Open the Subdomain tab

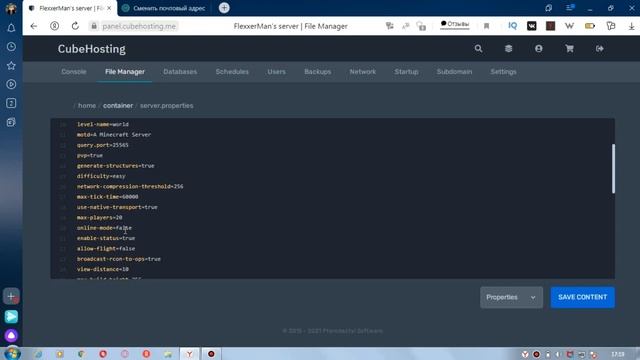coord(454,71)
